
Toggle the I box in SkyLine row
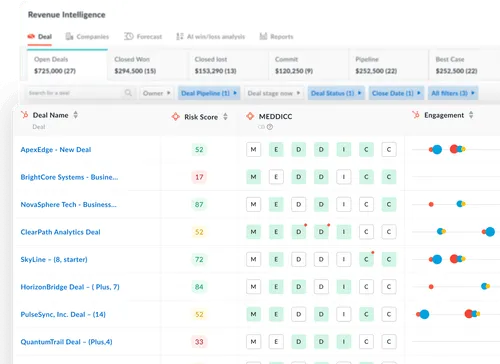pyautogui.click(x=344, y=259)
